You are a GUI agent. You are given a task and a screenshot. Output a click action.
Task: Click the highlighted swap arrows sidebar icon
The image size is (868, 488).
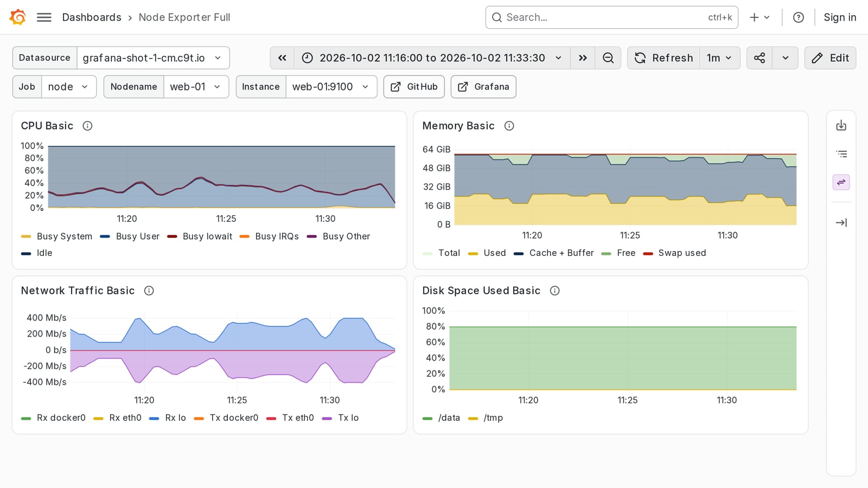[841, 182]
